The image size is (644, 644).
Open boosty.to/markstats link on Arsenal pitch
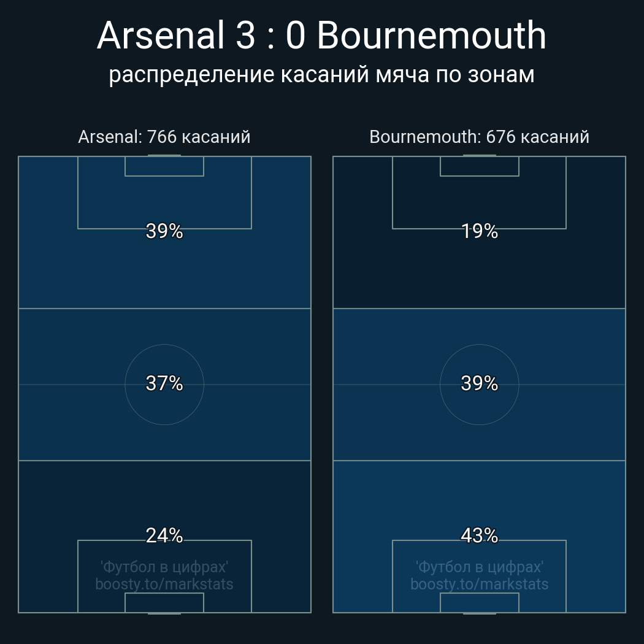coord(164,584)
